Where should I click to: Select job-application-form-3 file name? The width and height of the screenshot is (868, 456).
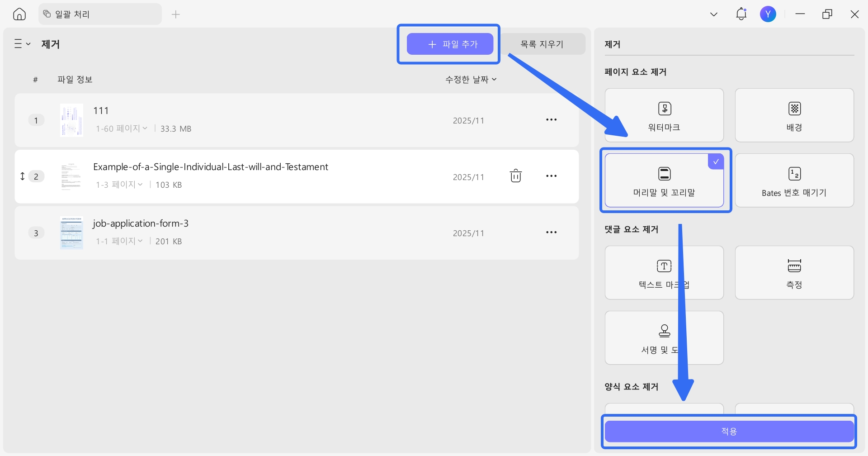click(141, 223)
